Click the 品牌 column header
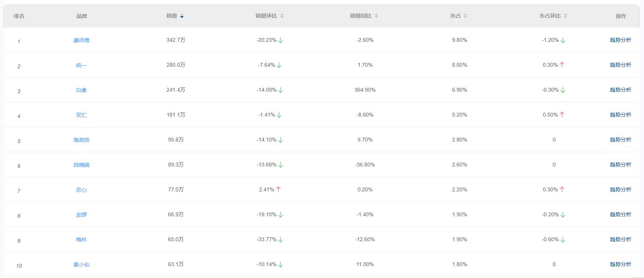This screenshot has width=644, height=278. [x=82, y=16]
